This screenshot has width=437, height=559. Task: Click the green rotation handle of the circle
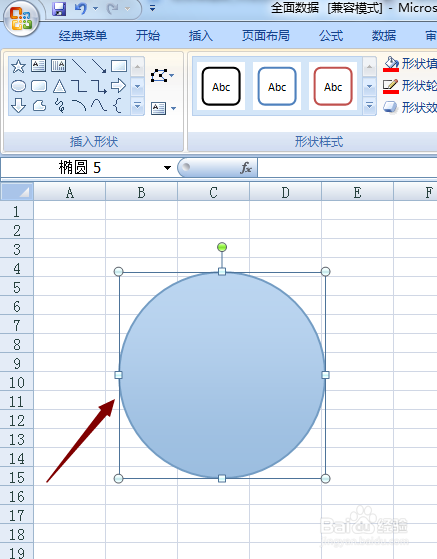pyautogui.click(x=222, y=247)
